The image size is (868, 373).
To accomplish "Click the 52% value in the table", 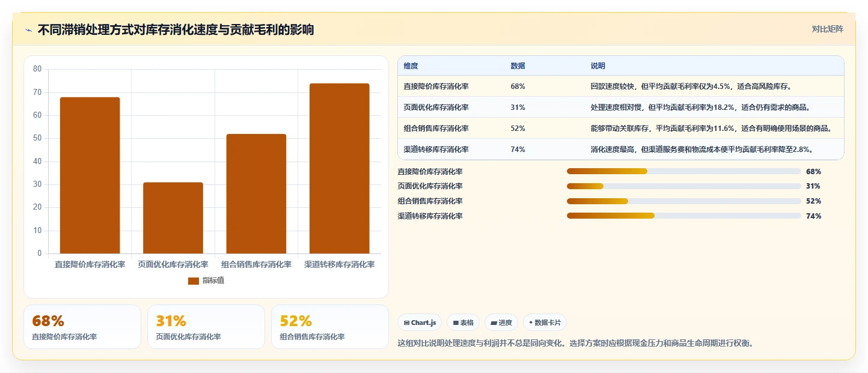I will [518, 129].
